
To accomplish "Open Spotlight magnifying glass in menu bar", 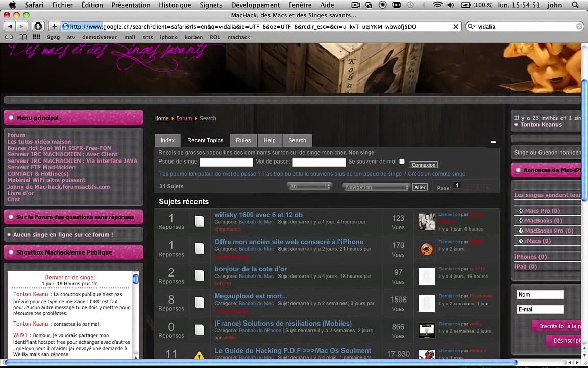I will (575, 5).
